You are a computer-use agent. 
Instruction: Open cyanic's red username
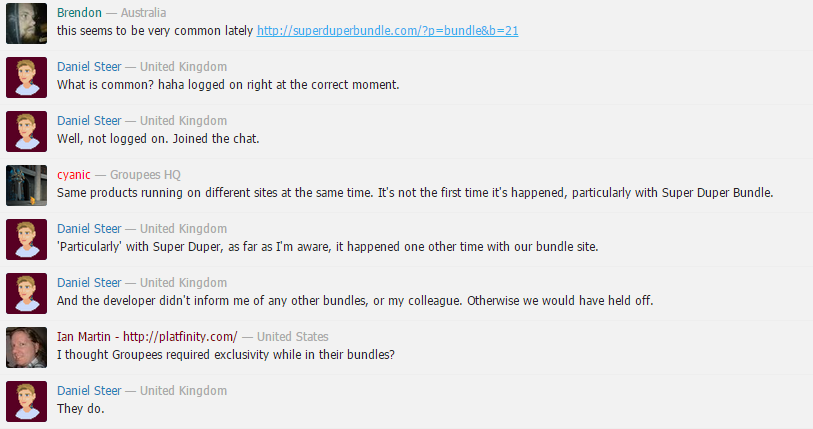click(x=74, y=175)
